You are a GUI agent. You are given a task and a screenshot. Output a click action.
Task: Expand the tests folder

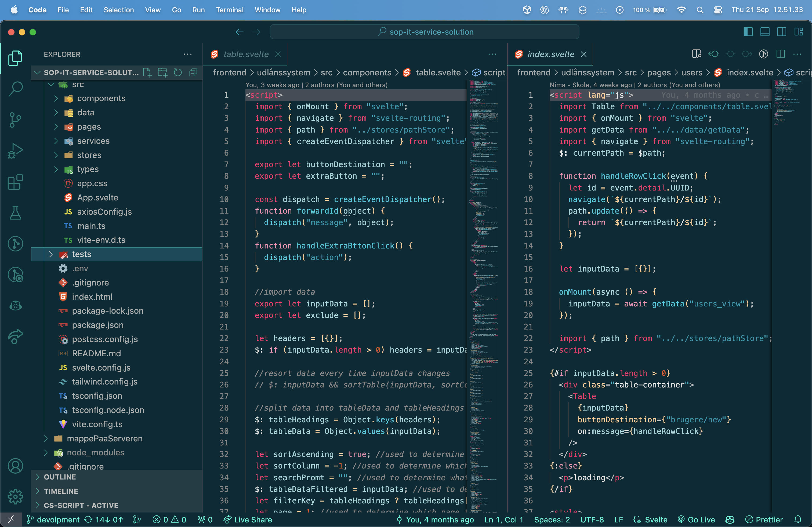(x=117, y=254)
